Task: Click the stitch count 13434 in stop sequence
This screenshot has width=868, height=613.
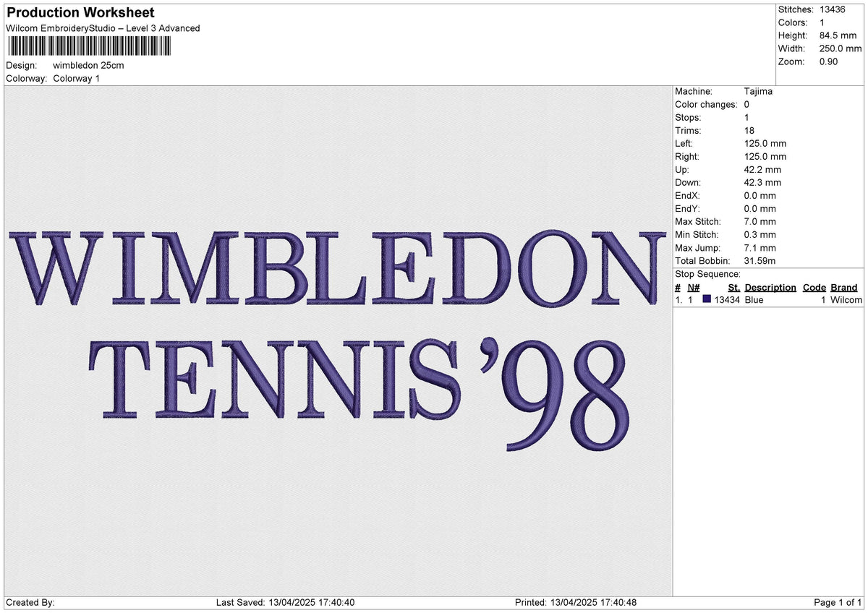Action: [x=727, y=300]
